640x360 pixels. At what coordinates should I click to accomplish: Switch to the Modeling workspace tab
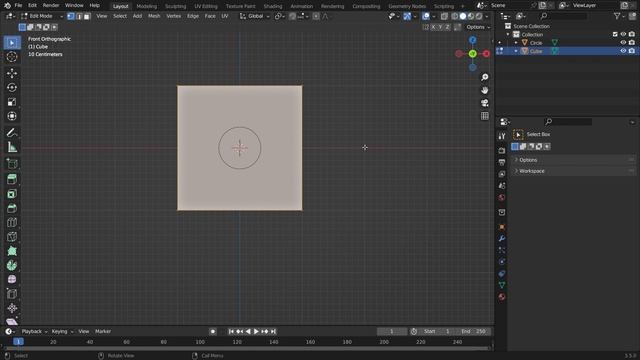coord(147,6)
